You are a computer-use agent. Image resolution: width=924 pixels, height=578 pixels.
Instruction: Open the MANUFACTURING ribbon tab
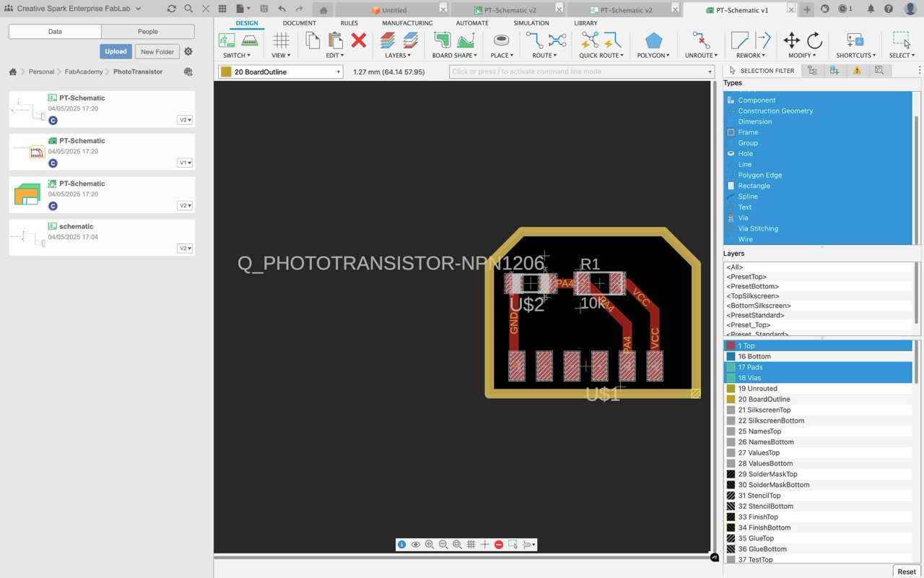point(407,23)
